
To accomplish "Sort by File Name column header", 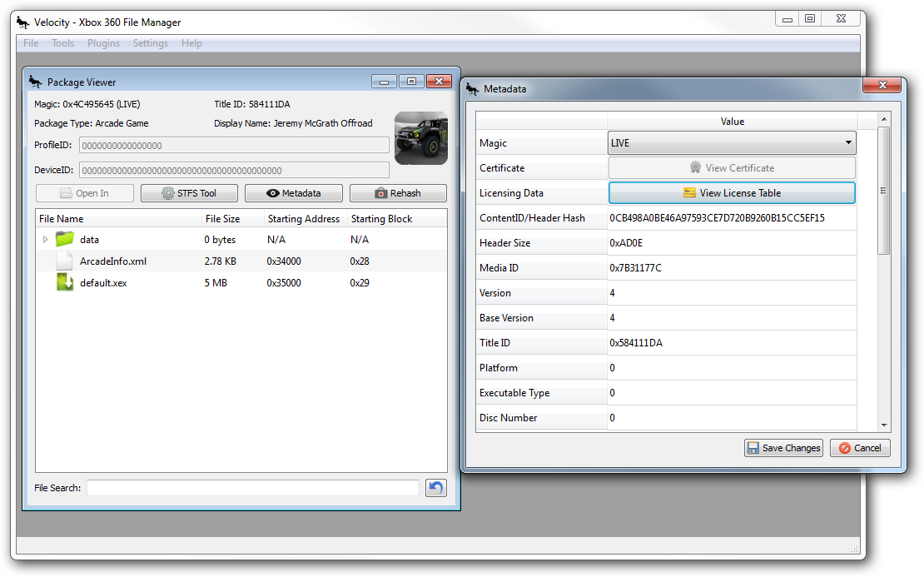I will pos(118,219).
